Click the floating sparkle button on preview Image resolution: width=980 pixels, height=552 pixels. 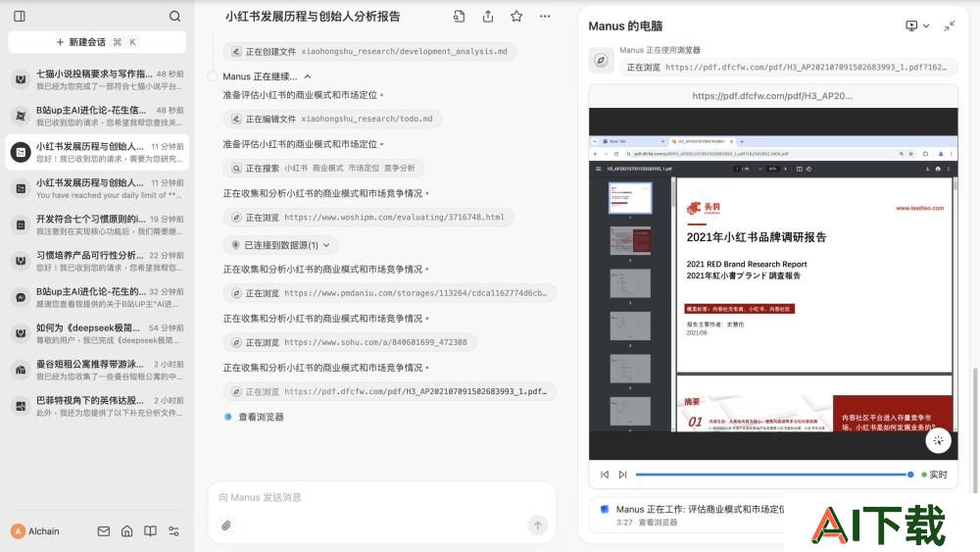pyautogui.click(x=938, y=440)
